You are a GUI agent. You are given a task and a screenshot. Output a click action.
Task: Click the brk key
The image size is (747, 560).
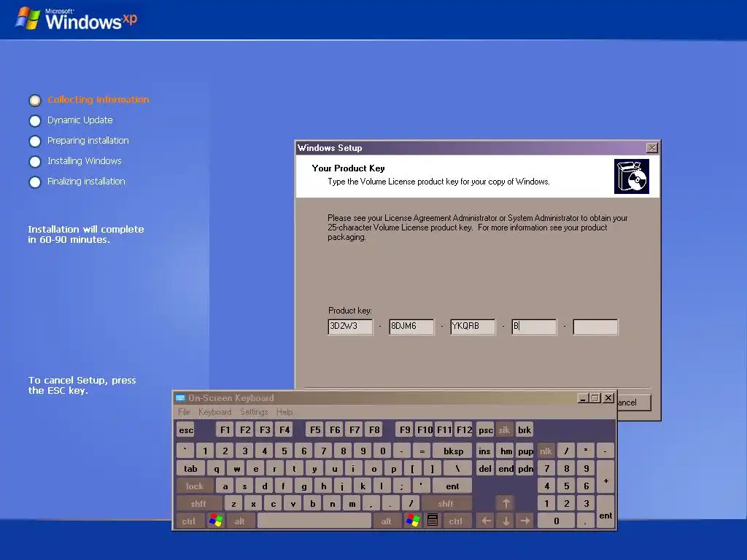pyautogui.click(x=525, y=430)
